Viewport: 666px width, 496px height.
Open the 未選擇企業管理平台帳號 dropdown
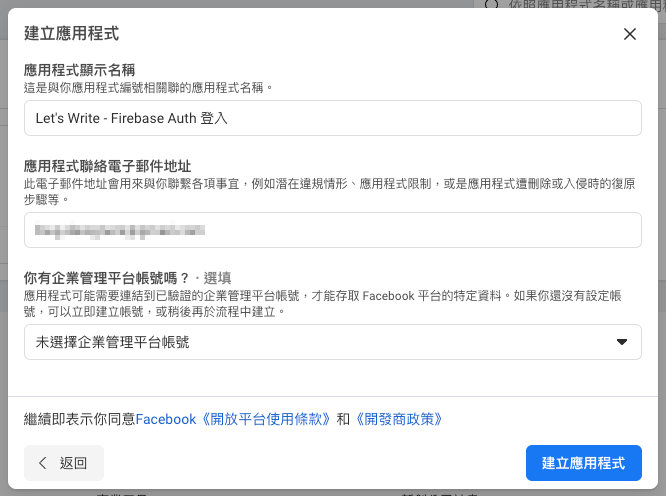332,342
